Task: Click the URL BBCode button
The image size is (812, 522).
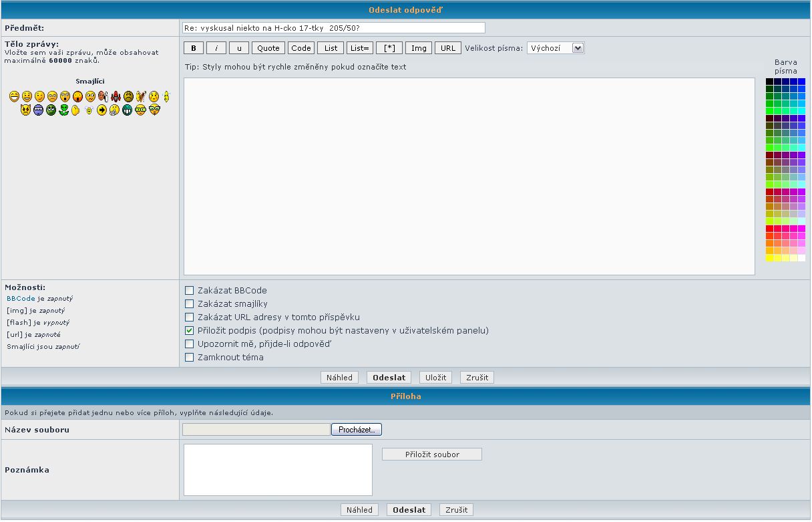Action: point(447,48)
